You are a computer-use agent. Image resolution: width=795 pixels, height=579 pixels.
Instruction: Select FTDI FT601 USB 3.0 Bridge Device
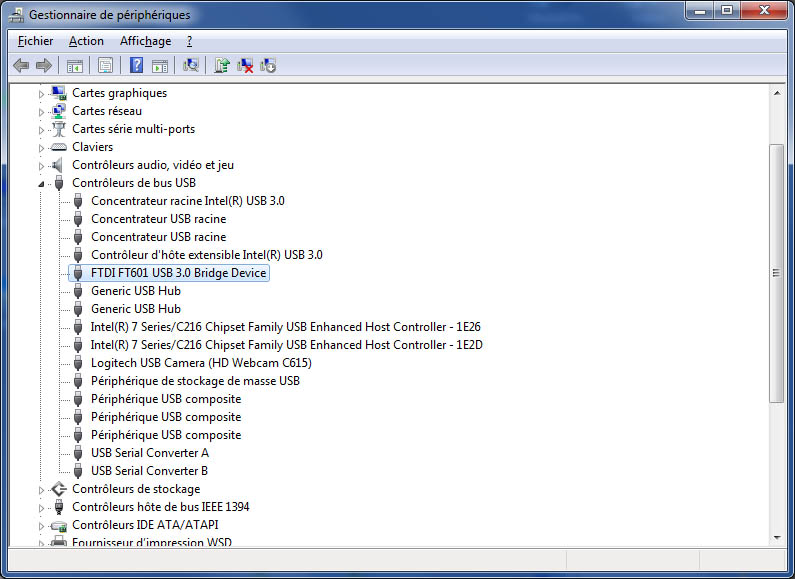click(x=178, y=273)
